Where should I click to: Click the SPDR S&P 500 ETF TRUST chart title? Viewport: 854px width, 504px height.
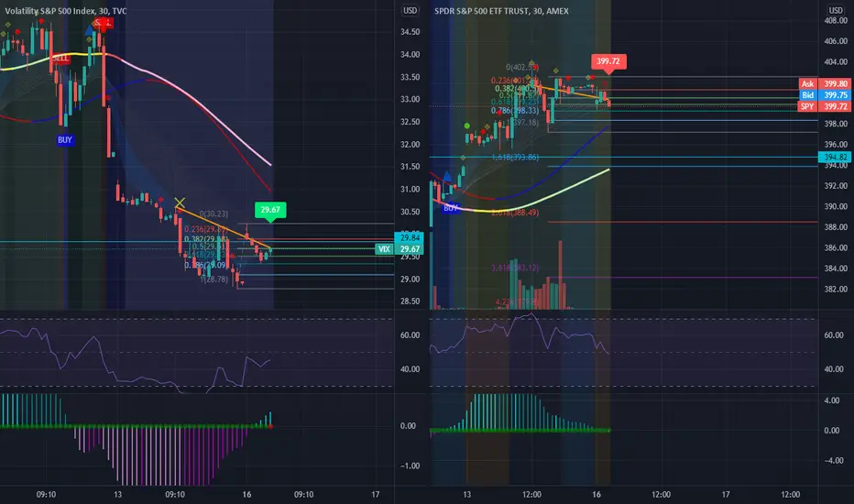501,11
